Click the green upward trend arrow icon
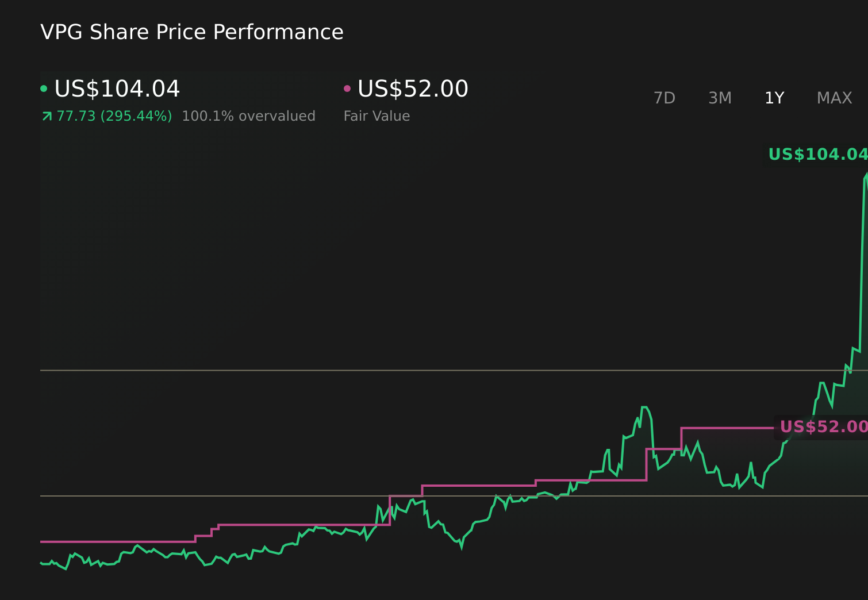Screen dimensions: 868x600 pyautogui.click(x=47, y=117)
